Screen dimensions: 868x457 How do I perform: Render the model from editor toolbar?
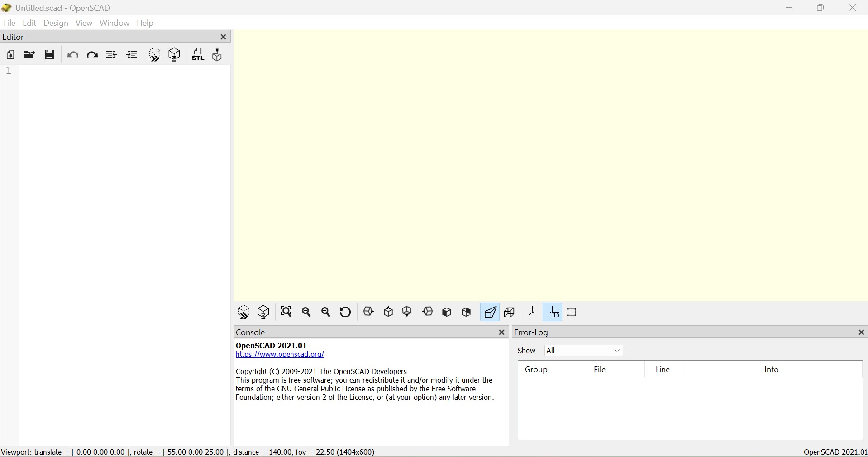pyautogui.click(x=175, y=55)
